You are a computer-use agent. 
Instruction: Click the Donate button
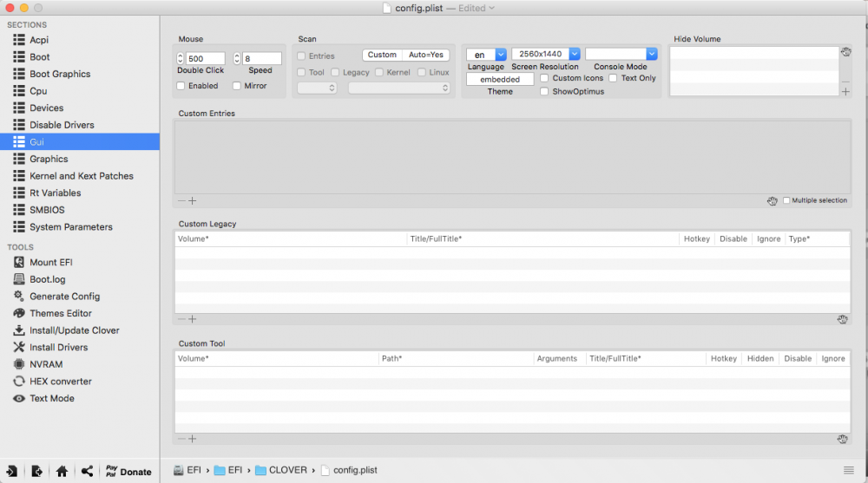coord(128,472)
